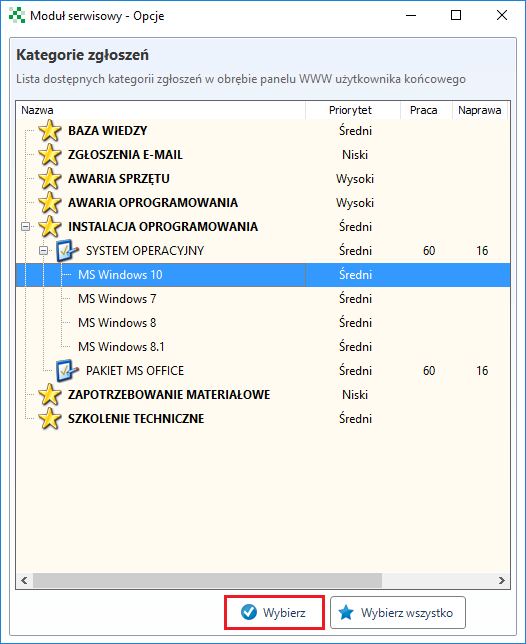Click the star icon of AWARIA OPROGRAMOWANIA

[x=50, y=202]
